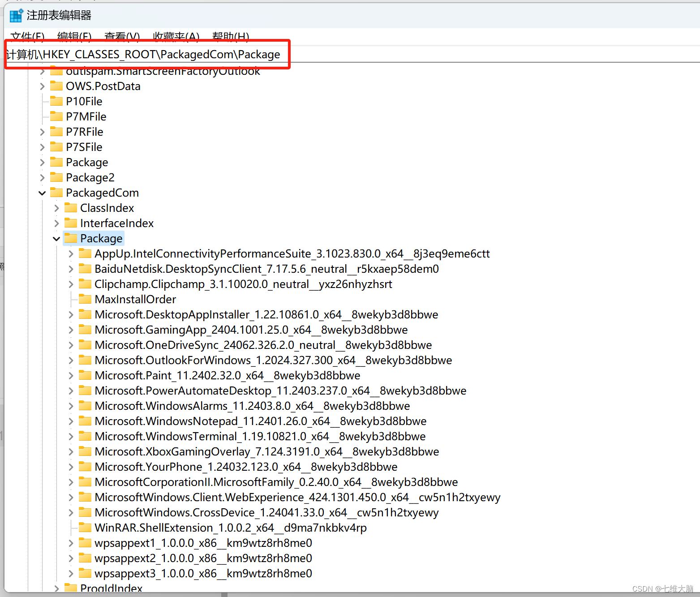This screenshot has width=700, height=597.
Task: Click the Package2 folder icon
Action: [x=56, y=177]
